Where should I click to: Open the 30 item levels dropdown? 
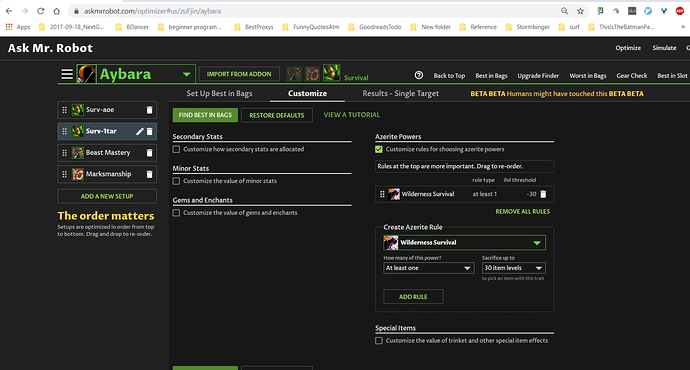click(514, 268)
